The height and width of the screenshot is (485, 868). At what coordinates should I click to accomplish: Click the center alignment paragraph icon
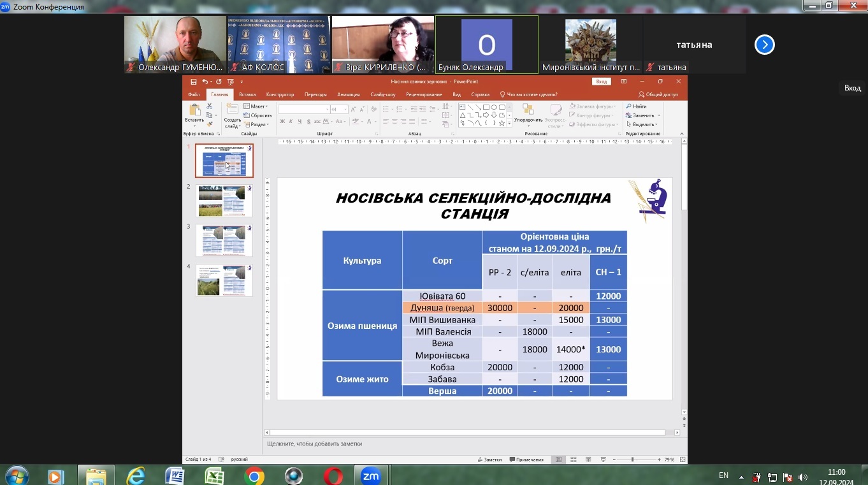pos(394,121)
